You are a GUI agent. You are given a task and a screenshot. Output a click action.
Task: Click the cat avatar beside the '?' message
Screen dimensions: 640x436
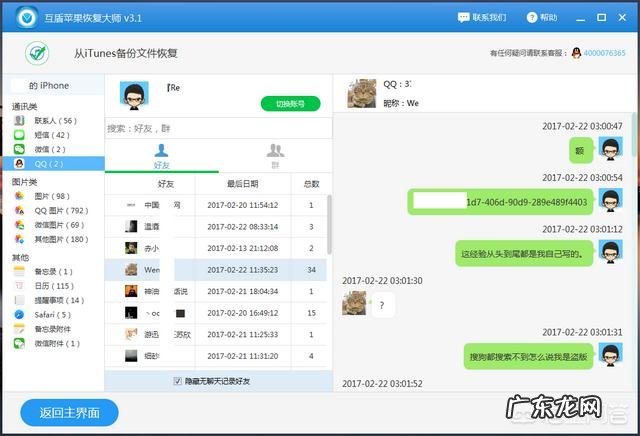click(x=354, y=303)
